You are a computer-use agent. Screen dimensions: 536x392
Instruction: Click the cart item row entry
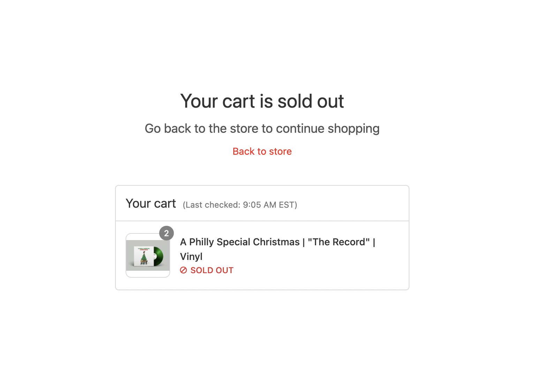coord(262,255)
